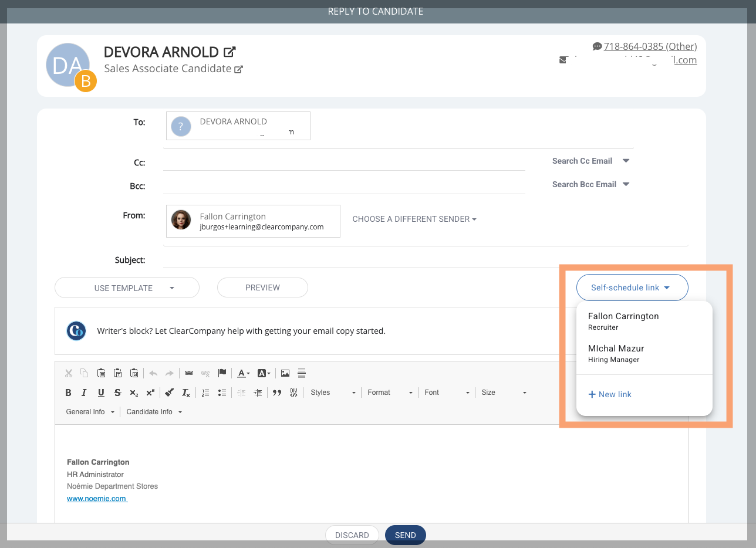The height and width of the screenshot is (548, 756).
Task: Toggle underline formatting
Action: [101, 393]
